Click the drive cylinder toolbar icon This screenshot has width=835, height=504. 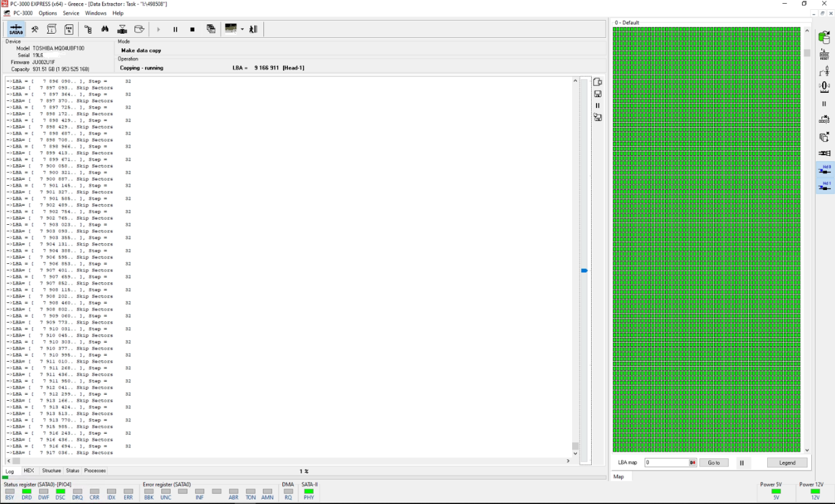139,29
